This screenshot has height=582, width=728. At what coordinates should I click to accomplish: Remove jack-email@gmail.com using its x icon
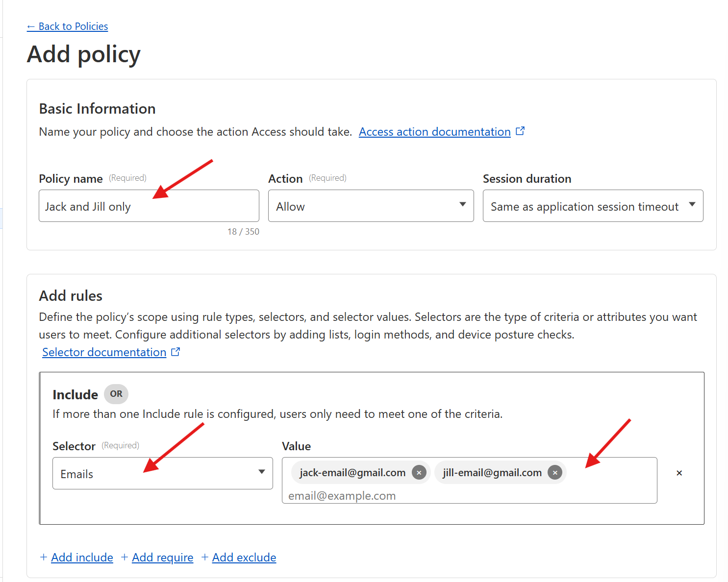coord(419,472)
